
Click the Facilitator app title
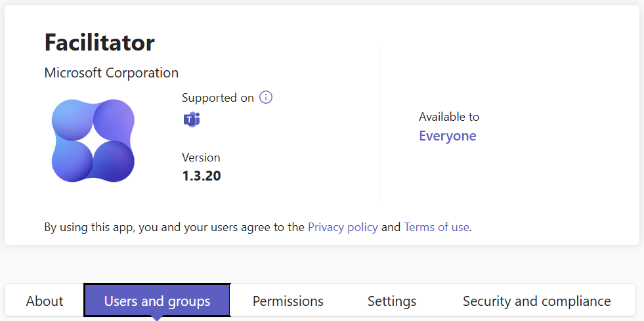coord(99,42)
